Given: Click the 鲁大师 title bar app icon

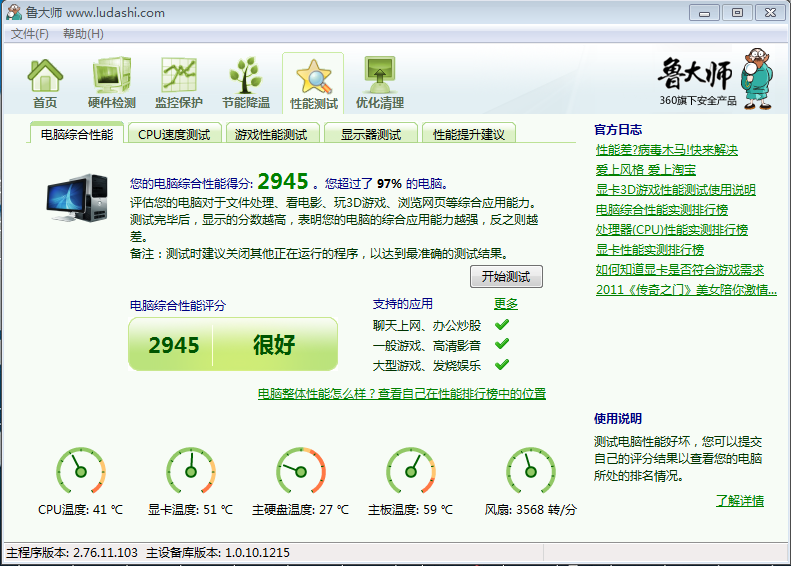Looking at the screenshot, I should [x=14, y=12].
